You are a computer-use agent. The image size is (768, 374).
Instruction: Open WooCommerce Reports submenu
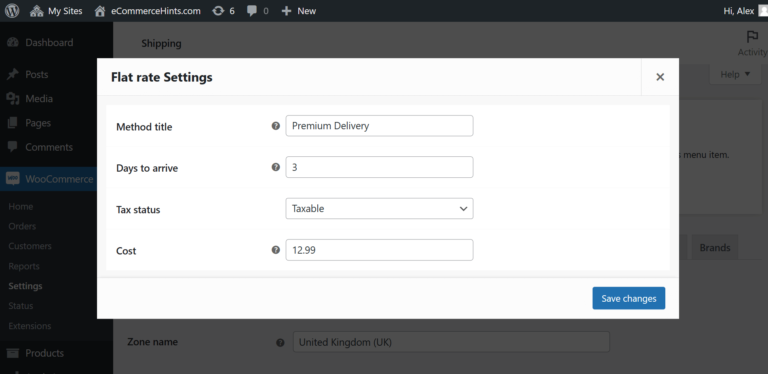point(24,266)
